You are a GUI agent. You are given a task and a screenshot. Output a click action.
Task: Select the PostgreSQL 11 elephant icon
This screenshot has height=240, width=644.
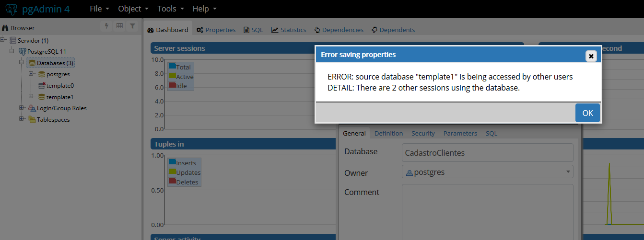22,51
